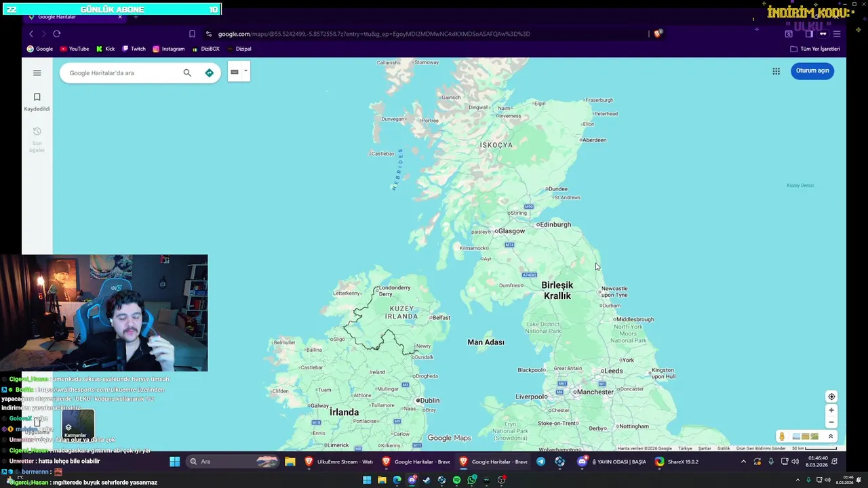The width and height of the screenshot is (868, 488).
Task: Open File Explorer from the taskbar
Action: [x=290, y=462]
